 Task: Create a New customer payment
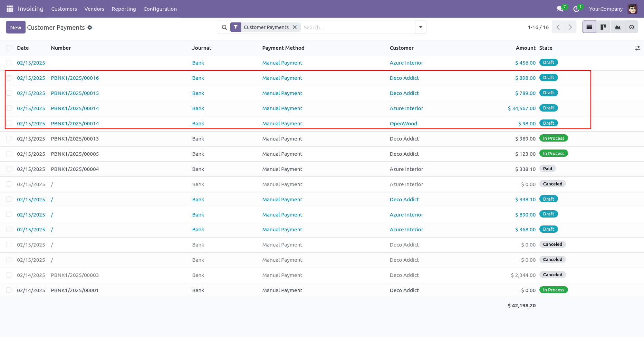click(x=16, y=27)
